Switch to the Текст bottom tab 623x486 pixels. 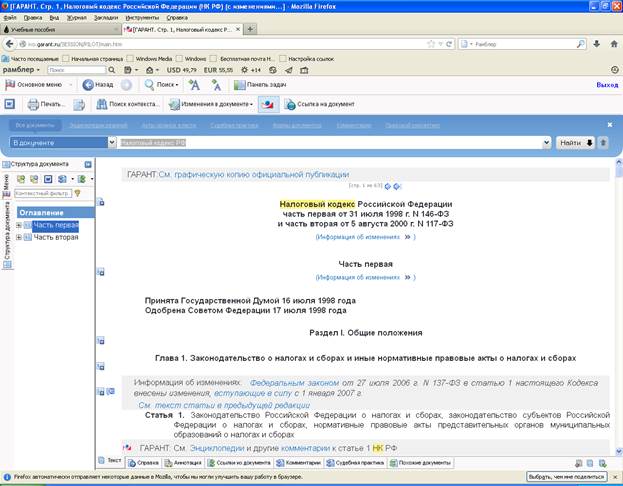110,461
